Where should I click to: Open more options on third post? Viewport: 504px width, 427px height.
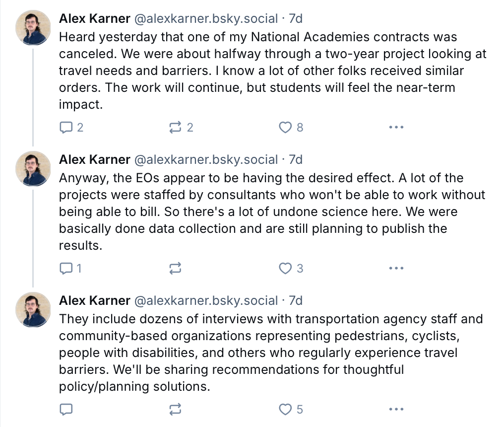point(396,410)
